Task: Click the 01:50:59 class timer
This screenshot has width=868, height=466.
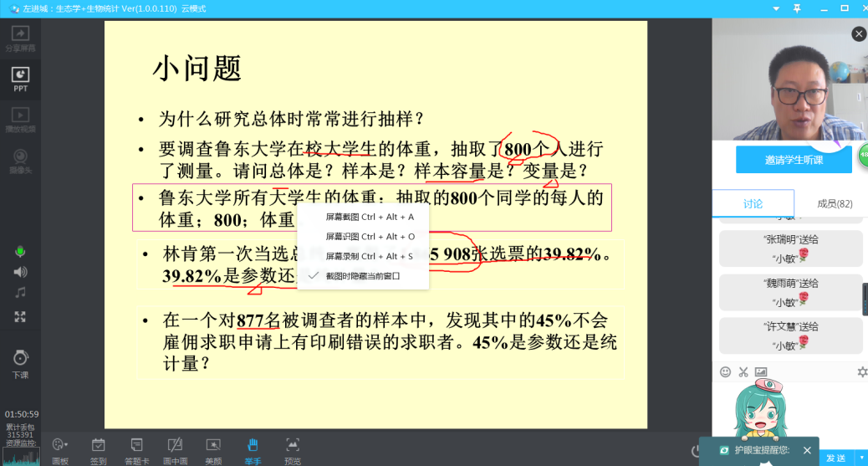Action: (x=22, y=414)
